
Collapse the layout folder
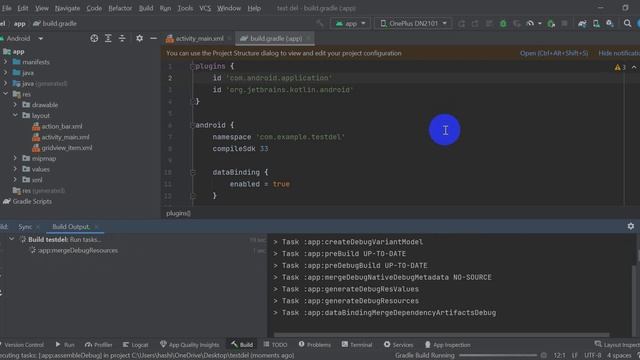pos(15,116)
